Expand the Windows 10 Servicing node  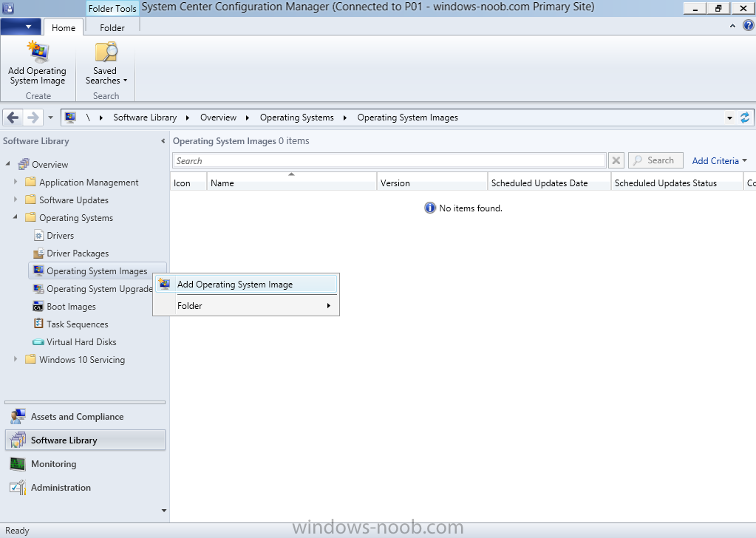(x=16, y=359)
